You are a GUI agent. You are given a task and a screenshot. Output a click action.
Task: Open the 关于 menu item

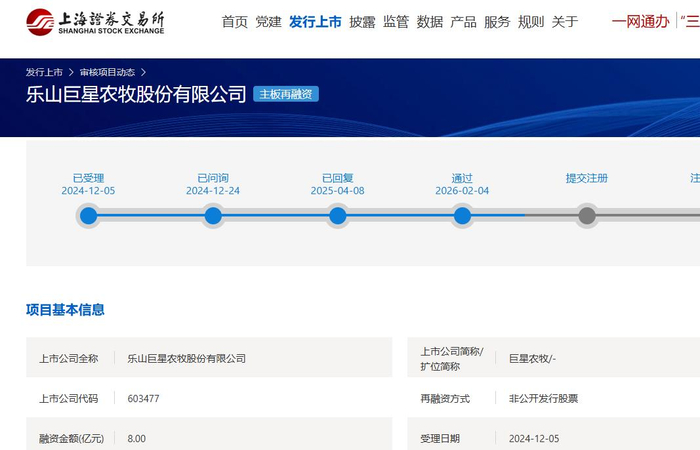tap(565, 22)
